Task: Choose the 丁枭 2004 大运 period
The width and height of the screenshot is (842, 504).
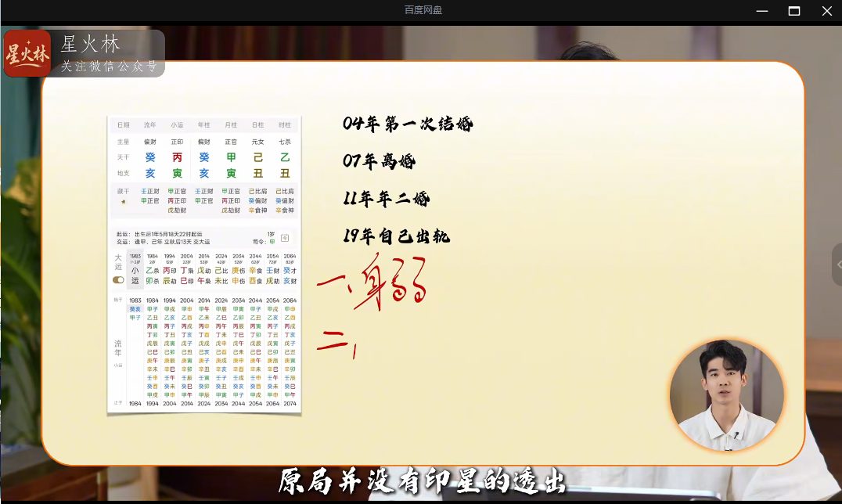Action: 187,269
